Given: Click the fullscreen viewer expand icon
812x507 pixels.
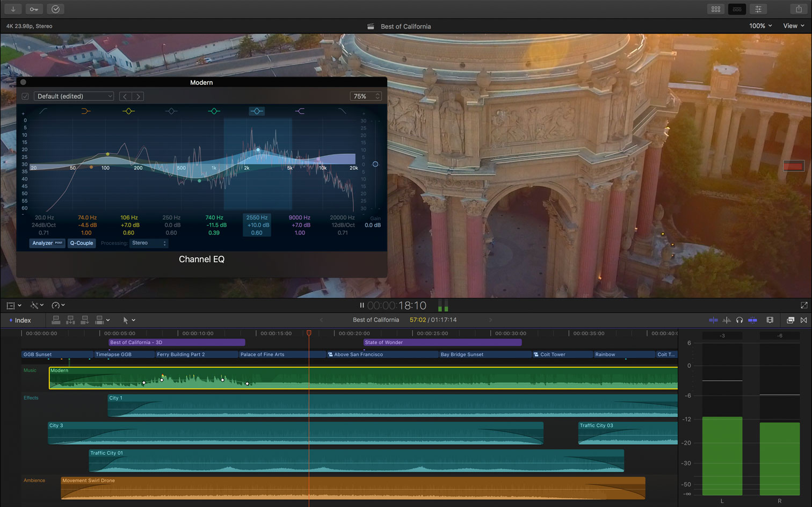Looking at the screenshot, I should click(x=804, y=305).
